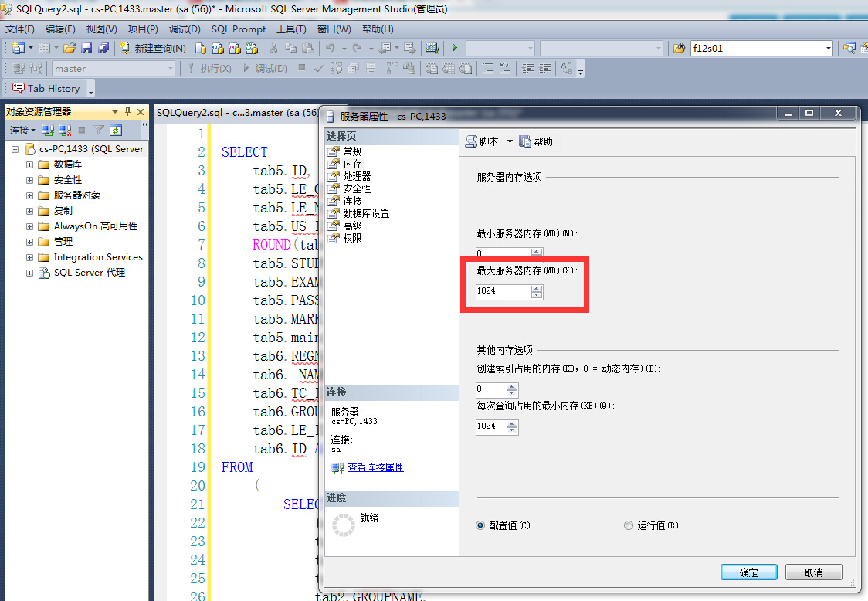
Task: Select the 高级 page in 选择页
Action: (x=352, y=226)
